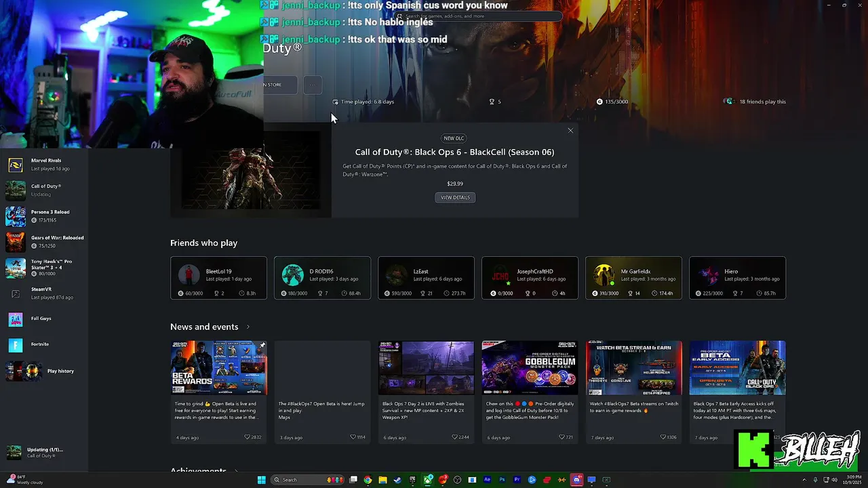Open the News and events heading

[x=204, y=327]
